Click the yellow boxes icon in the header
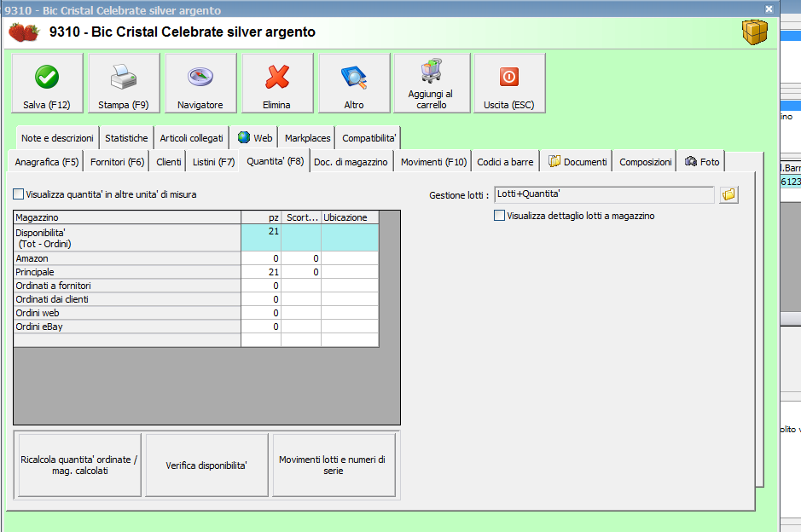Screen dimensions: 801x532 click(x=755, y=32)
